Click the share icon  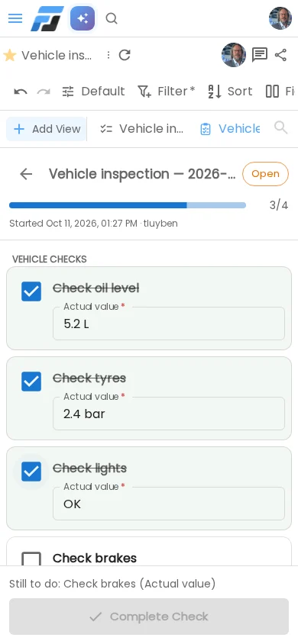pyautogui.click(x=280, y=55)
